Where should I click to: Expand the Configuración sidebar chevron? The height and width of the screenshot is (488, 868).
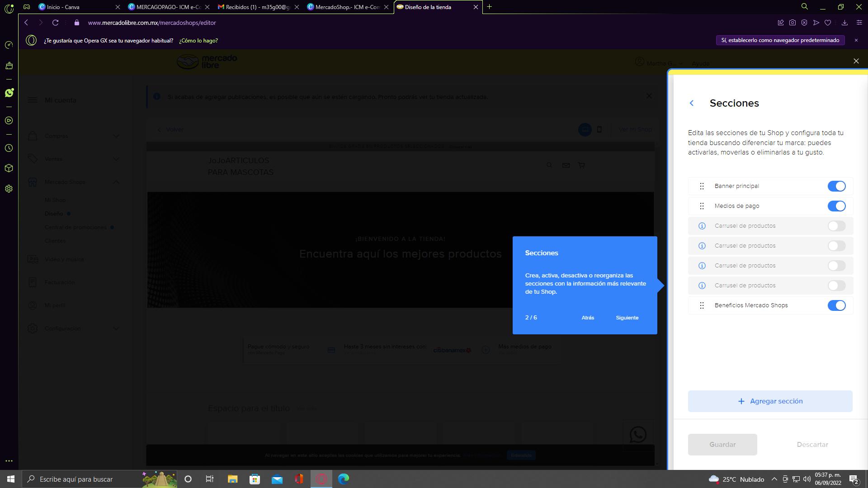tap(116, 328)
